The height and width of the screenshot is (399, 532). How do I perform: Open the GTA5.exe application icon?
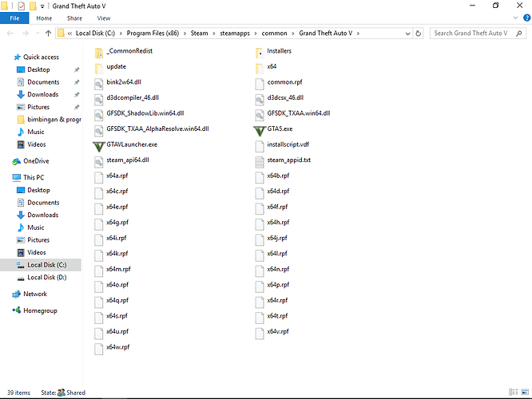pyautogui.click(x=260, y=131)
